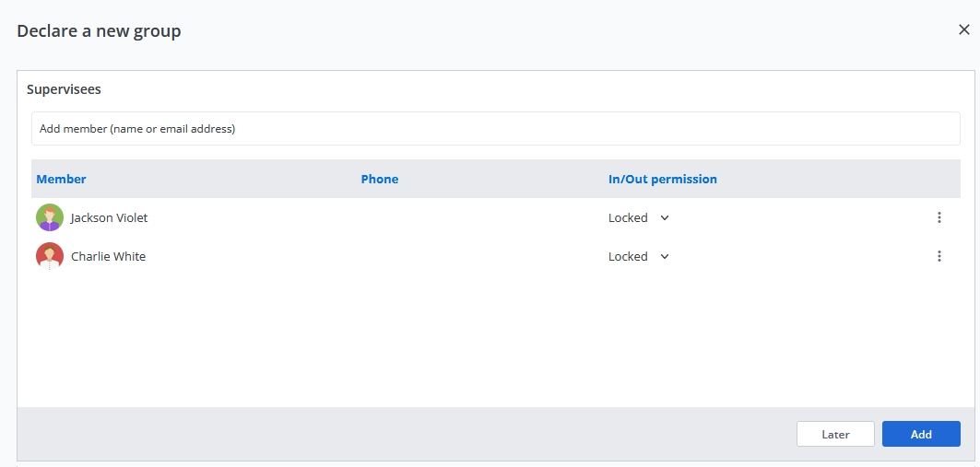Expand Jackson Violet's permission chevron arrow
This screenshot has height=467, width=980.
pyautogui.click(x=665, y=218)
